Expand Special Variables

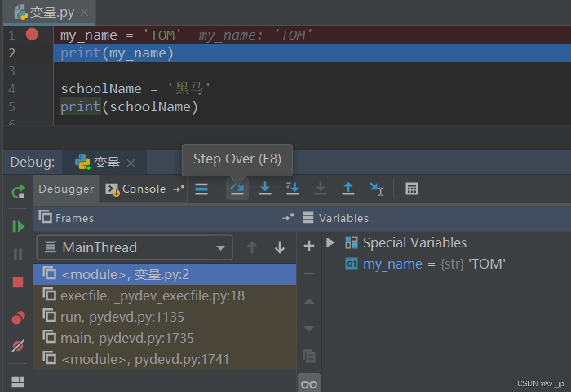330,242
